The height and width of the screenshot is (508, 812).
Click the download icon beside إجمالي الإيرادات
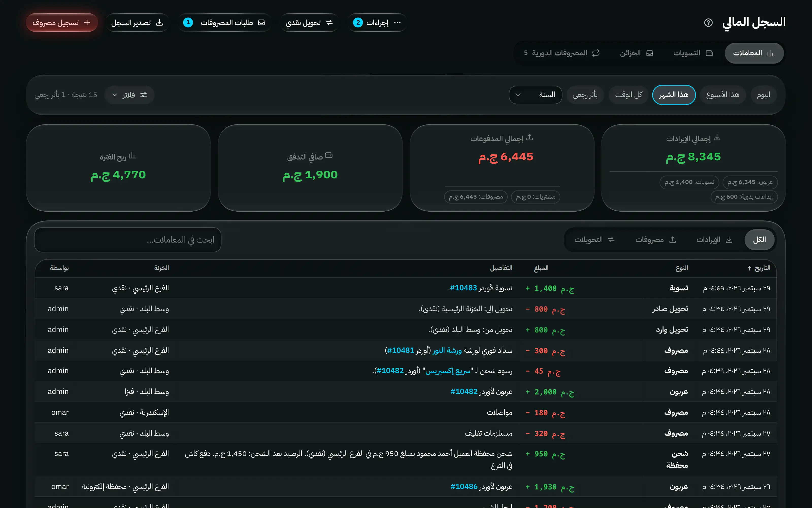click(x=717, y=137)
